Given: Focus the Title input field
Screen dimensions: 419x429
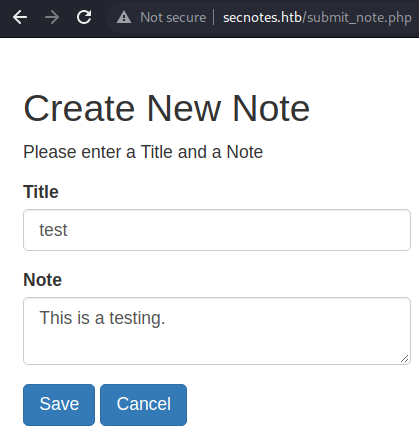Looking at the screenshot, I should click(217, 230).
